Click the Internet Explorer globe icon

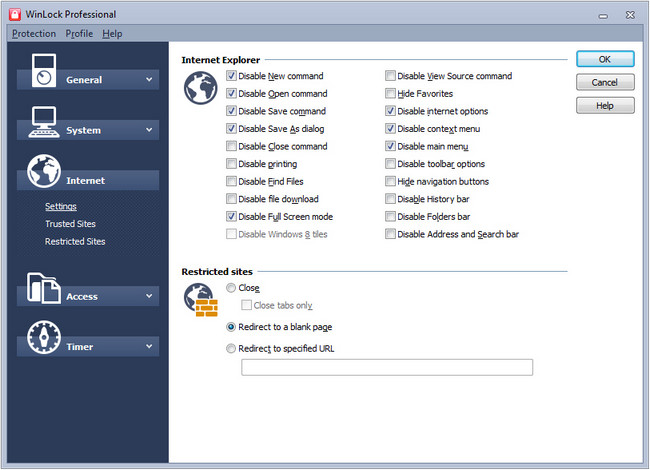[198, 89]
